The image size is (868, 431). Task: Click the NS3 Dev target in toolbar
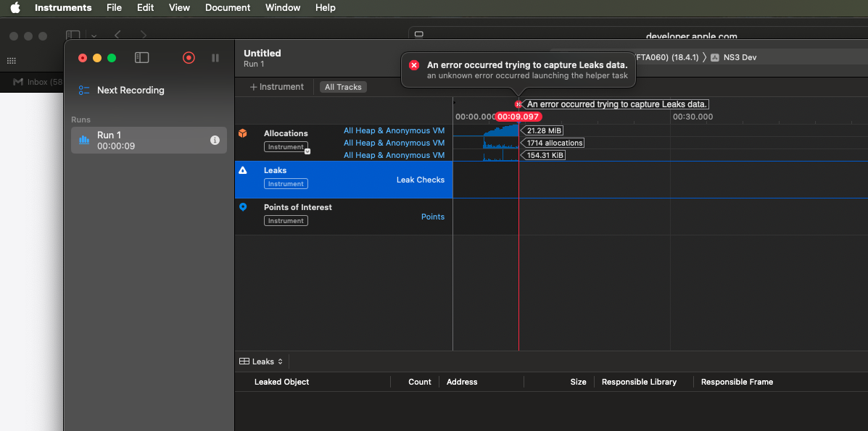pos(740,57)
